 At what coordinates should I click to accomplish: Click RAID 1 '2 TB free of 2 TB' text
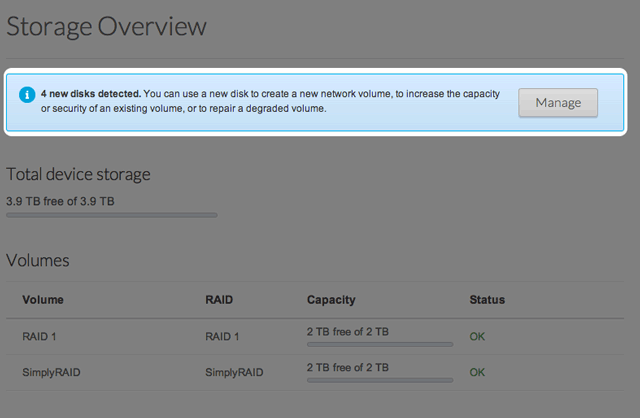point(348,331)
